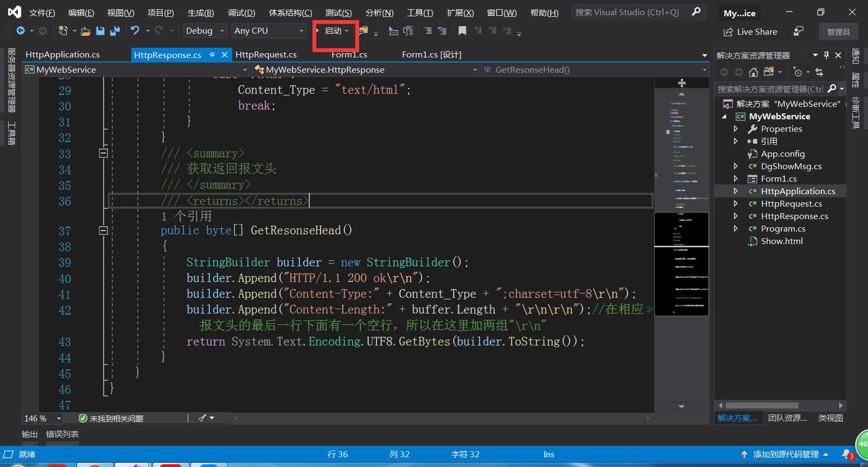Collapse GetResonseHead method at line 37
Viewport: 868px width, 467px height.
(104, 231)
